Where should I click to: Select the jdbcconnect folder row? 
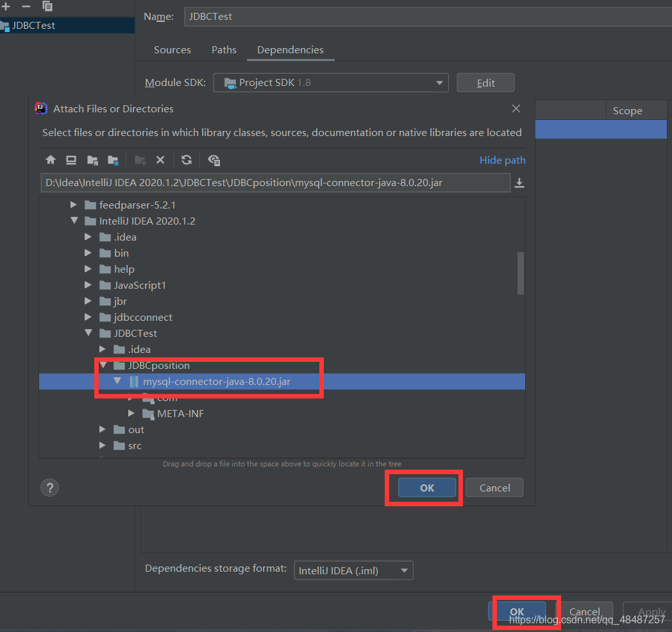[282, 318]
